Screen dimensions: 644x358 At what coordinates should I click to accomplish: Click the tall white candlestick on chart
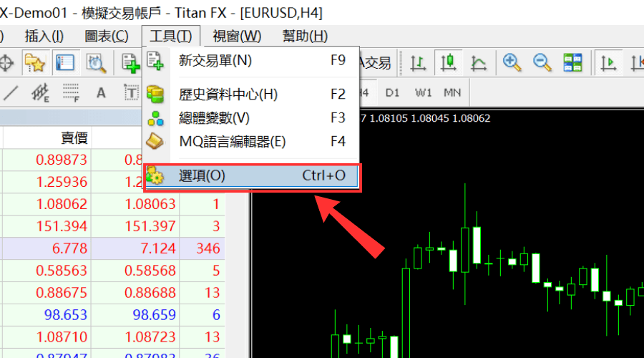pyautogui.click(x=477, y=245)
